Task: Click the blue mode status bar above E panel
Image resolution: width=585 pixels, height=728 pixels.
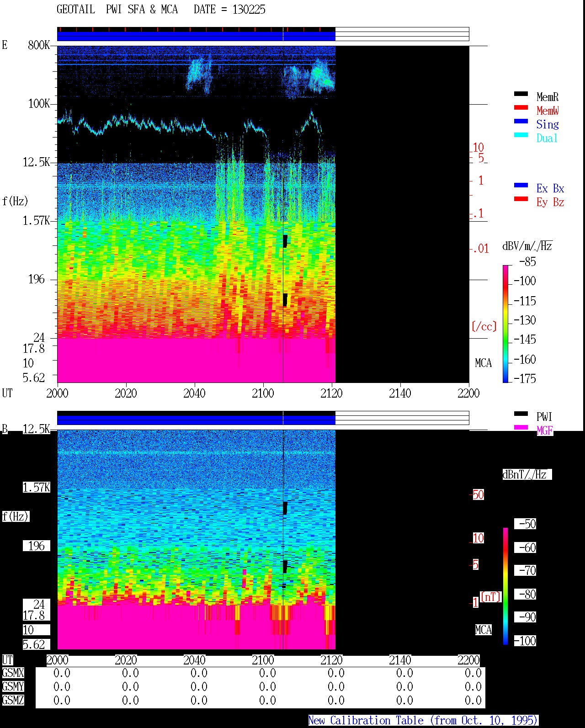Action: [196, 36]
